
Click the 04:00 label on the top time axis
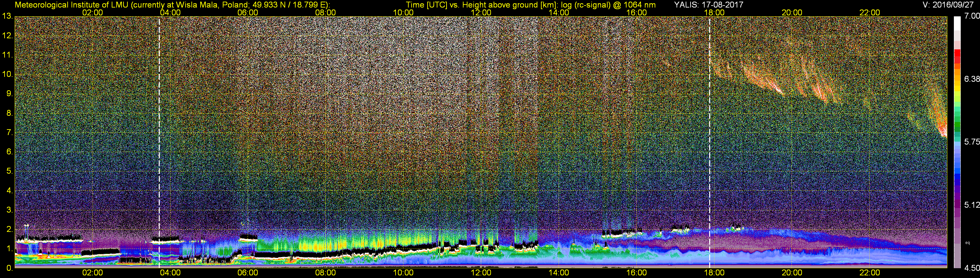pyautogui.click(x=170, y=12)
